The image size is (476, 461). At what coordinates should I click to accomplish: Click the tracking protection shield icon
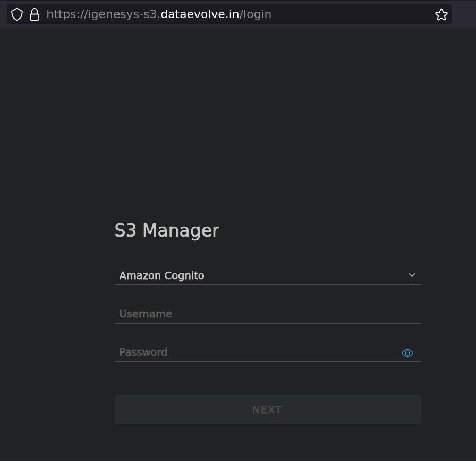(17, 14)
